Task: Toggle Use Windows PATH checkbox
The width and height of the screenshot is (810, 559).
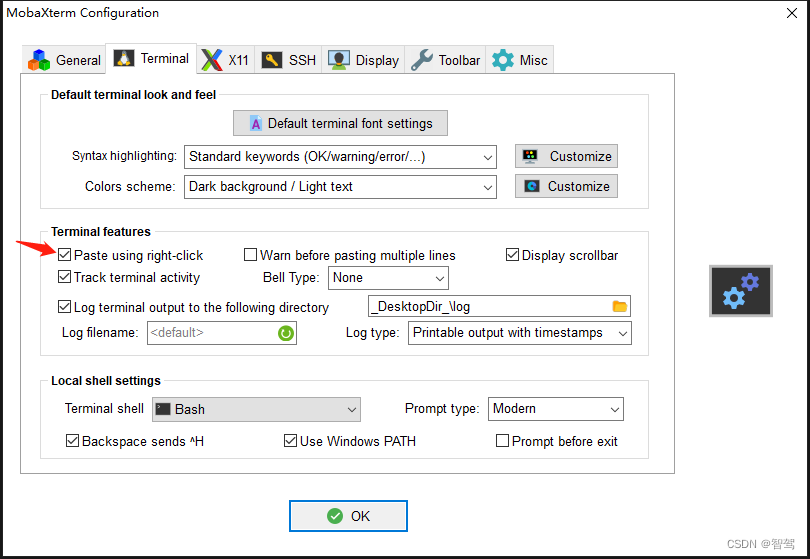Action: pyautogui.click(x=290, y=441)
